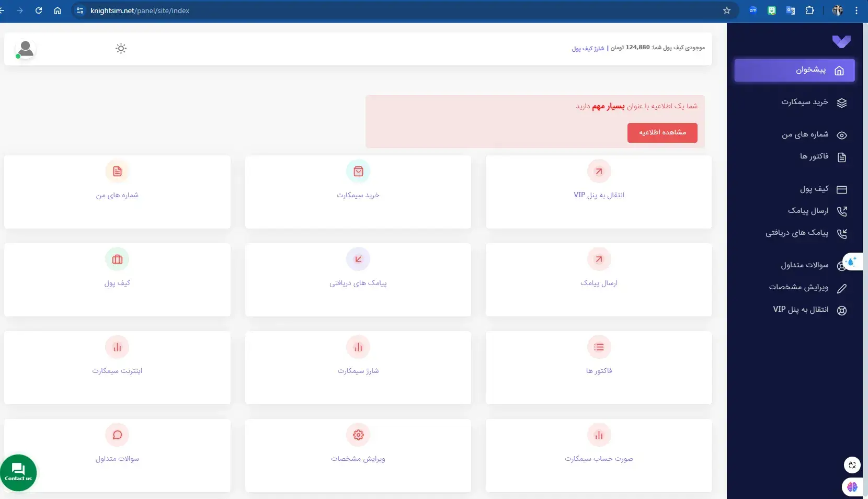Toggle the light/dark theme sun icon
Screen dimensions: 868x499
[x=121, y=49]
